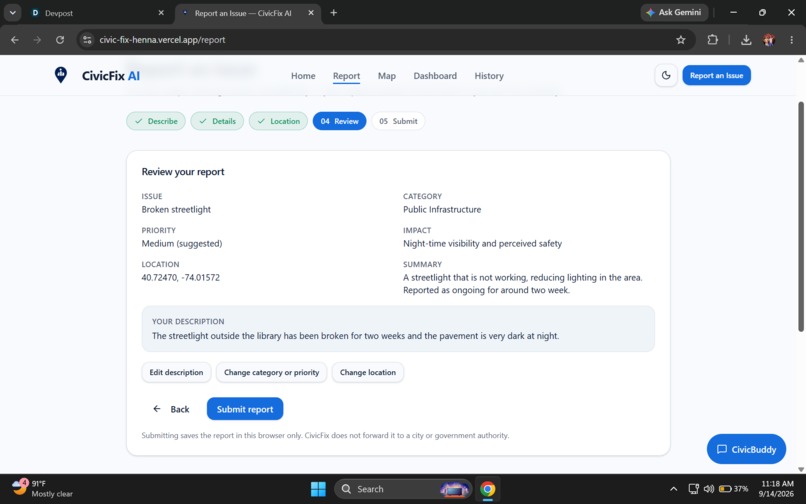Click the 'Review your report' heading
Screen dimensions: 806x504
click(183, 172)
